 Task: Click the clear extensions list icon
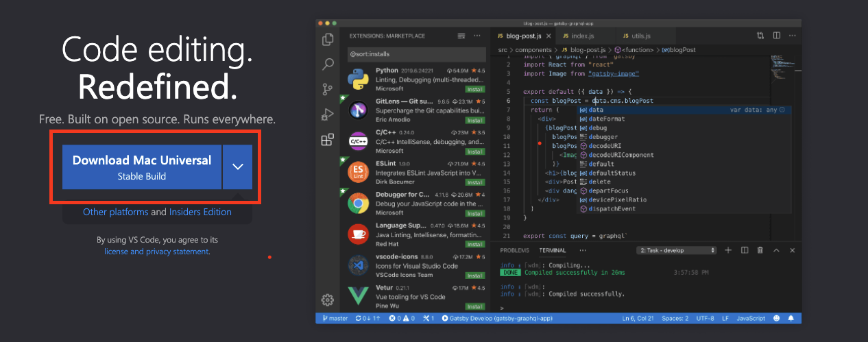[x=461, y=36]
